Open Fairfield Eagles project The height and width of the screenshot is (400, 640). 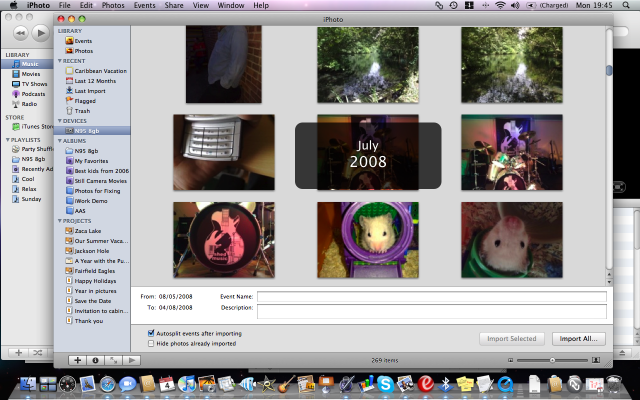click(x=95, y=271)
